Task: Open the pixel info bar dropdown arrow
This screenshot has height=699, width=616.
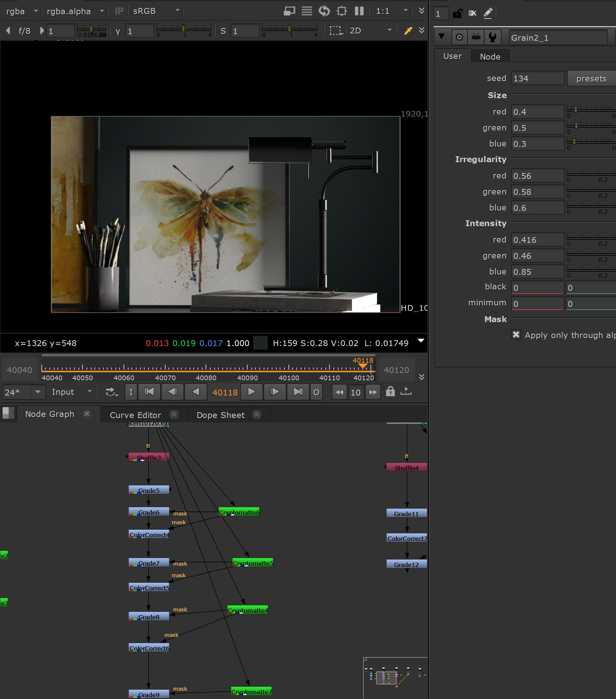Action: pos(421,341)
